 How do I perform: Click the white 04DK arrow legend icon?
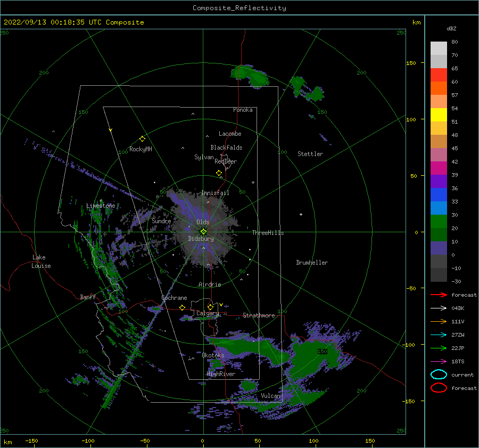[x=439, y=308]
